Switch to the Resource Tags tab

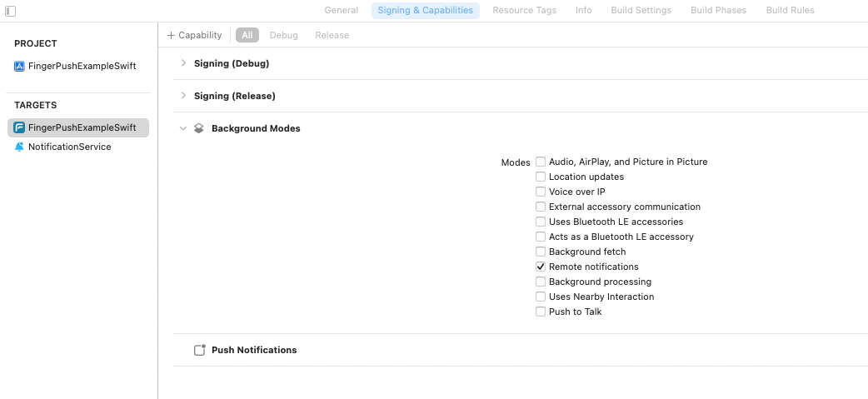[524, 11]
